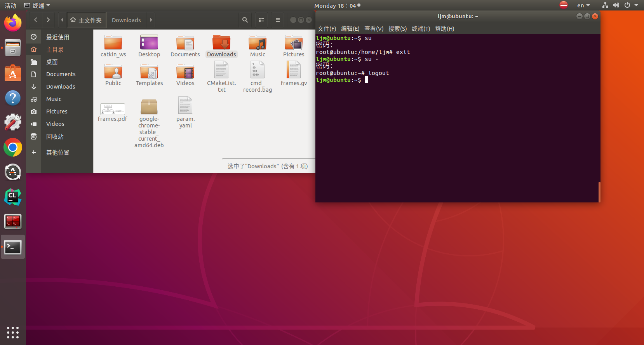Screen dimensions: 644x345
Task: Open terminal File (文件) menu
Action: [x=327, y=29]
